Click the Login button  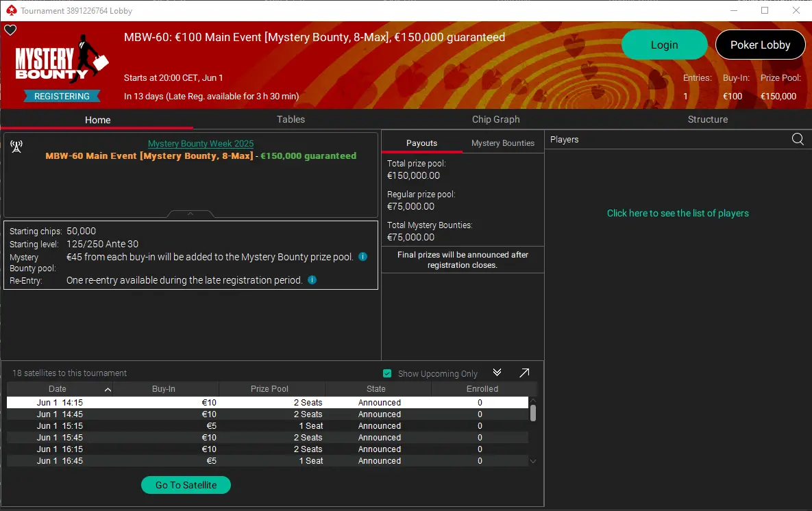pos(665,45)
